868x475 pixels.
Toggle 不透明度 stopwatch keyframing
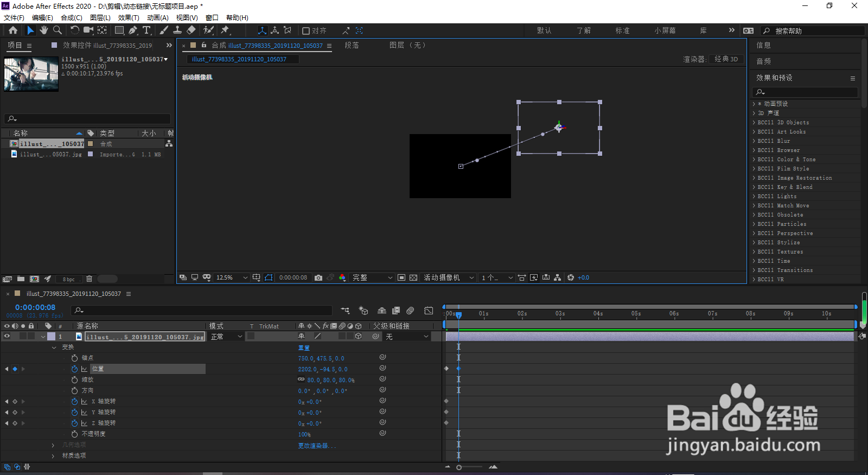pos(74,434)
